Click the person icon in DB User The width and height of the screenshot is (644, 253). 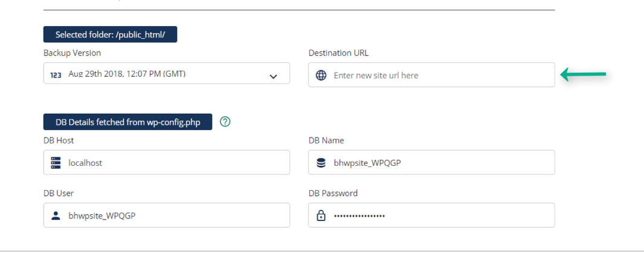click(56, 215)
